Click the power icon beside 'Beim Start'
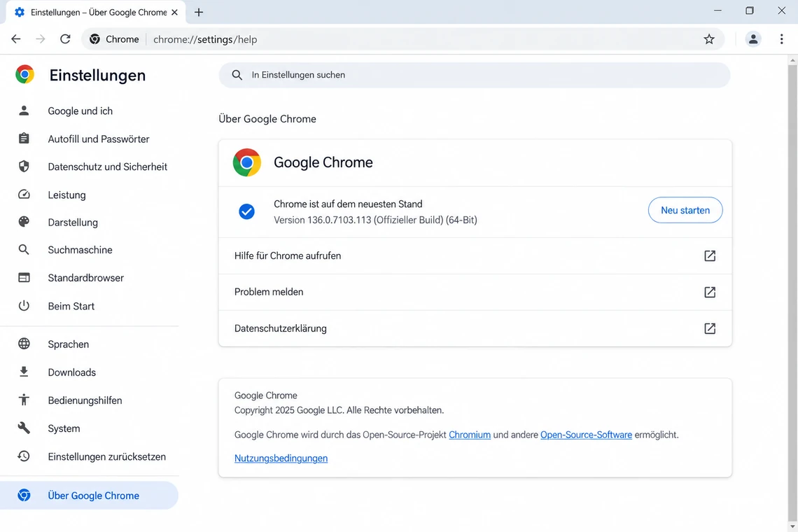 24,305
